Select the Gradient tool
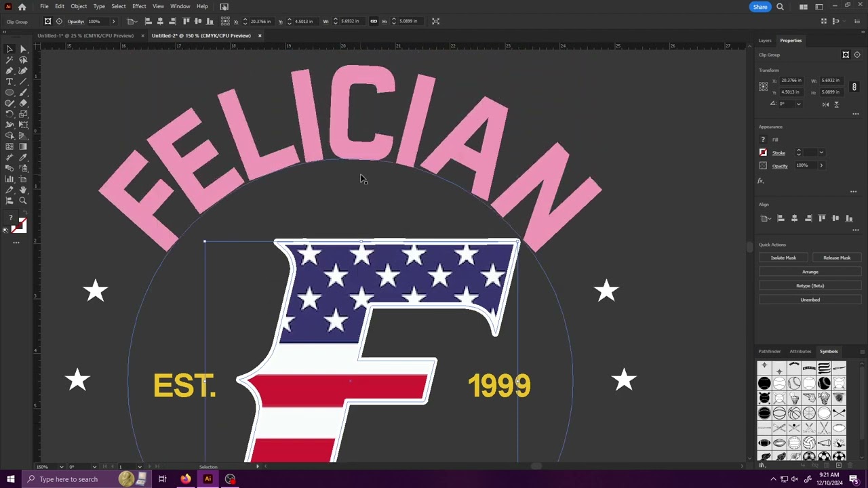 (23, 146)
